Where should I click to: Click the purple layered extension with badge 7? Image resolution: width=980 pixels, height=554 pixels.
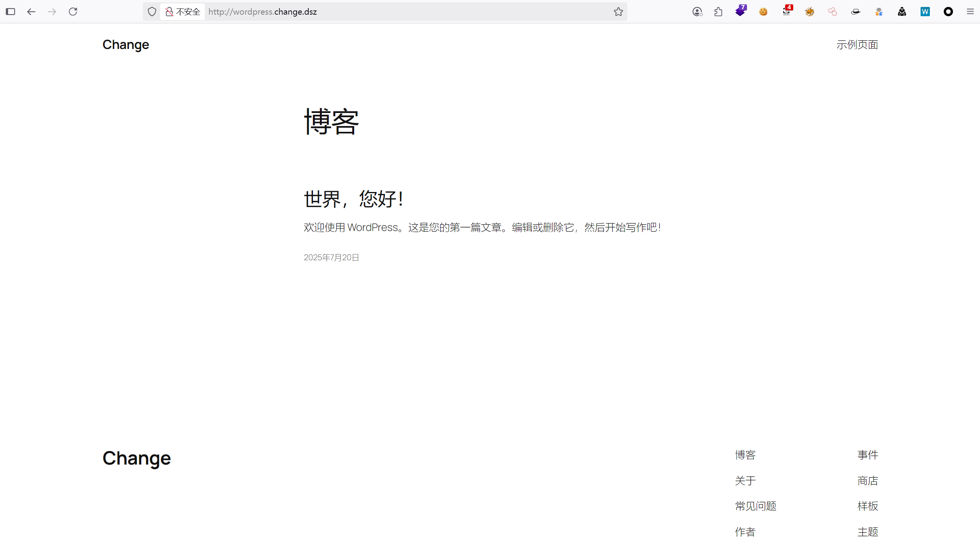pos(740,11)
